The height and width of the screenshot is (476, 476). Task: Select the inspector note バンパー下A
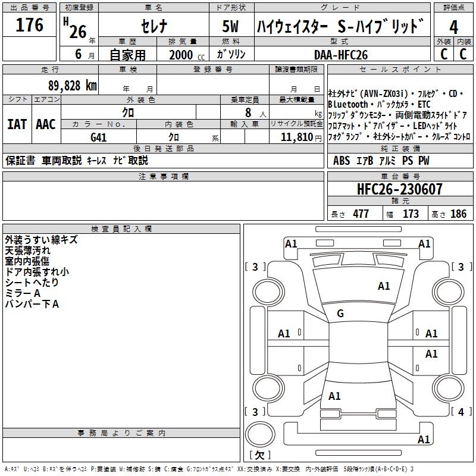click(32, 303)
